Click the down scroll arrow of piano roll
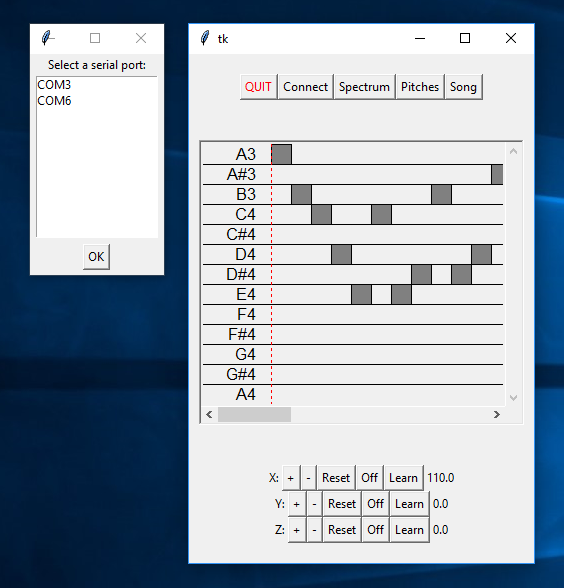The height and width of the screenshot is (588, 564). (513, 398)
